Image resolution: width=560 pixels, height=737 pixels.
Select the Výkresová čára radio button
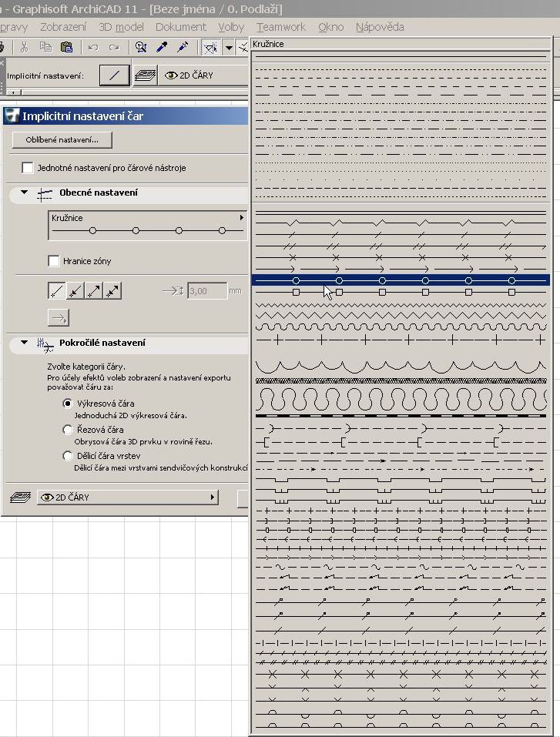coord(68,404)
